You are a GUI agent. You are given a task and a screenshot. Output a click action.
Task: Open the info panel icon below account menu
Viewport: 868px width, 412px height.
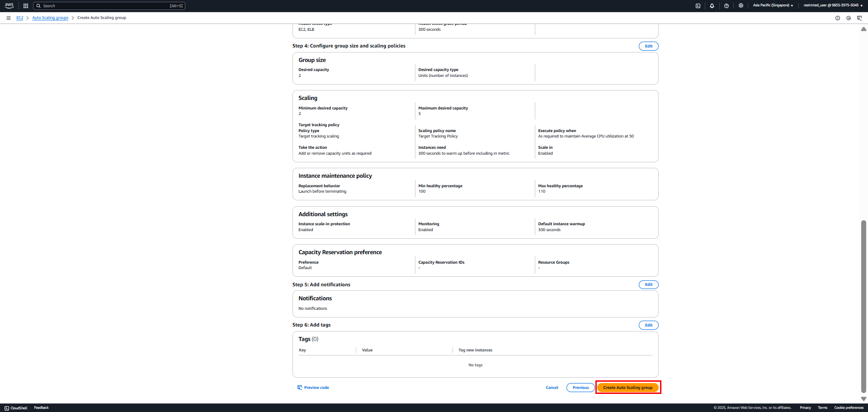[838, 18]
